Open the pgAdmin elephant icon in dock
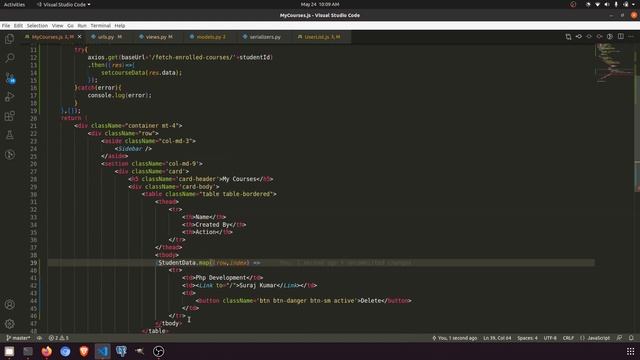Image resolution: width=640 pixels, height=360 pixels. (121, 351)
